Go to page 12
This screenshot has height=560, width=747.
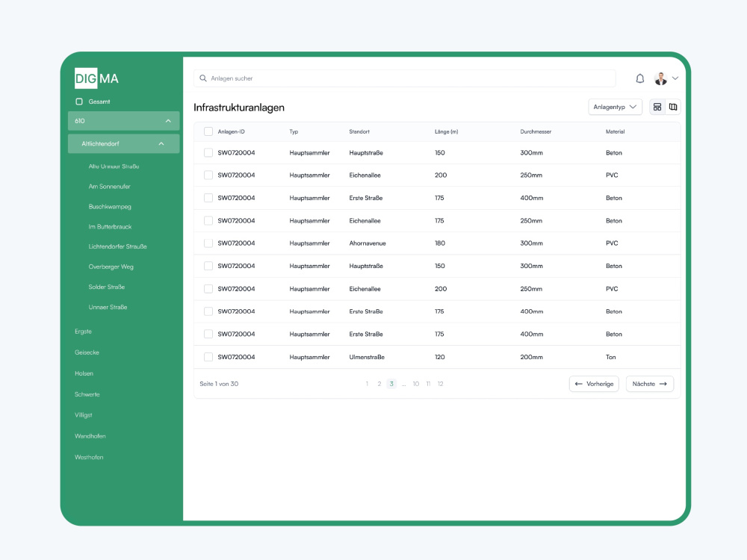point(441,384)
